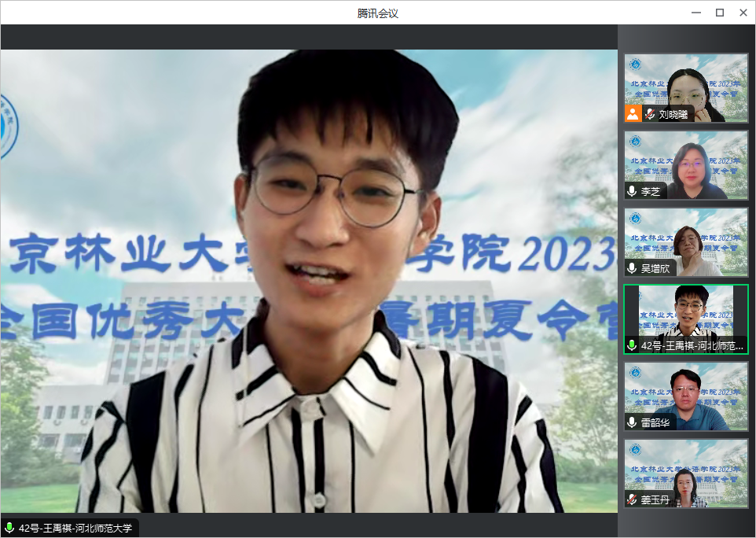Click the microphone icon next to 李芝
The height and width of the screenshot is (538, 756).
click(632, 191)
